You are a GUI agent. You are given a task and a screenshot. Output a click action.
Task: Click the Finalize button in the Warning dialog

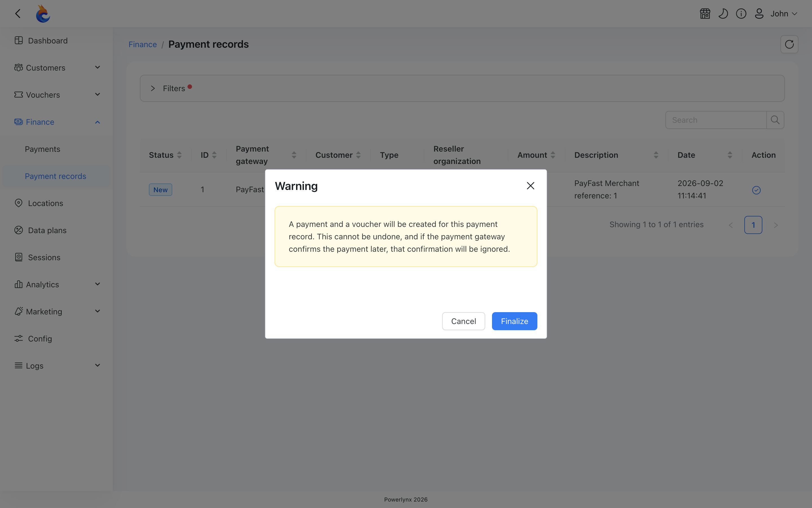(514, 321)
